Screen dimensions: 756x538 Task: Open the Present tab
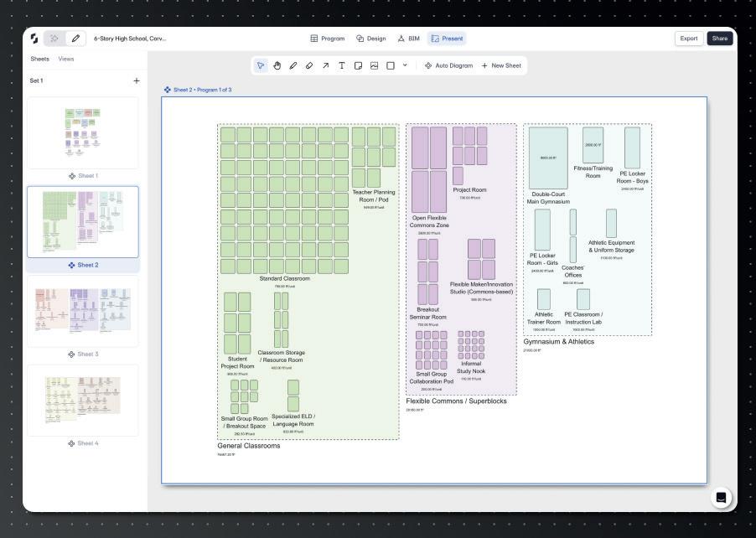pos(447,39)
